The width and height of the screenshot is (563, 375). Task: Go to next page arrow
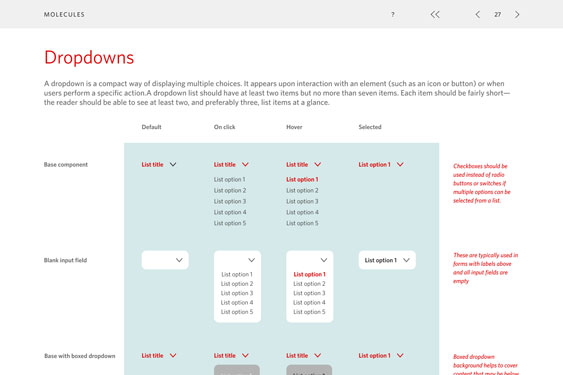(x=517, y=14)
